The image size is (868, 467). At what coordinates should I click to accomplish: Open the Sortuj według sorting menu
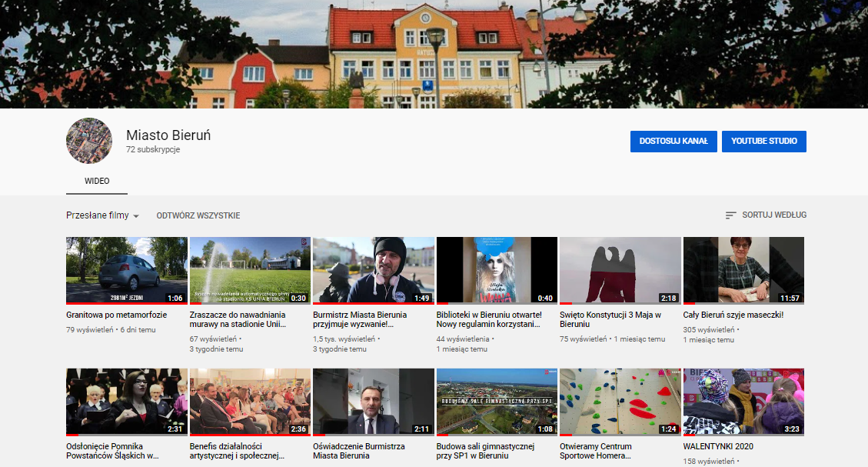pyautogui.click(x=773, y=215)
